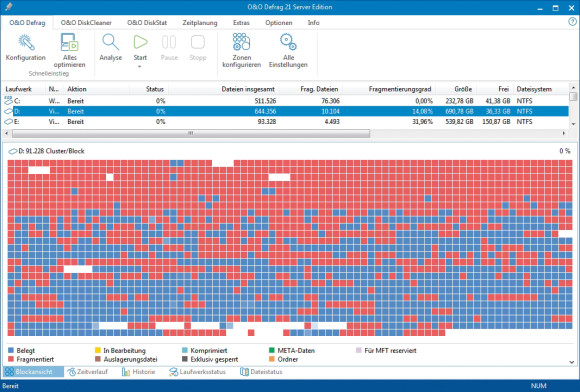580x392 pixels.
Task: Select drive D: row with 644.356 files
Action: click(x=286, y=111)
